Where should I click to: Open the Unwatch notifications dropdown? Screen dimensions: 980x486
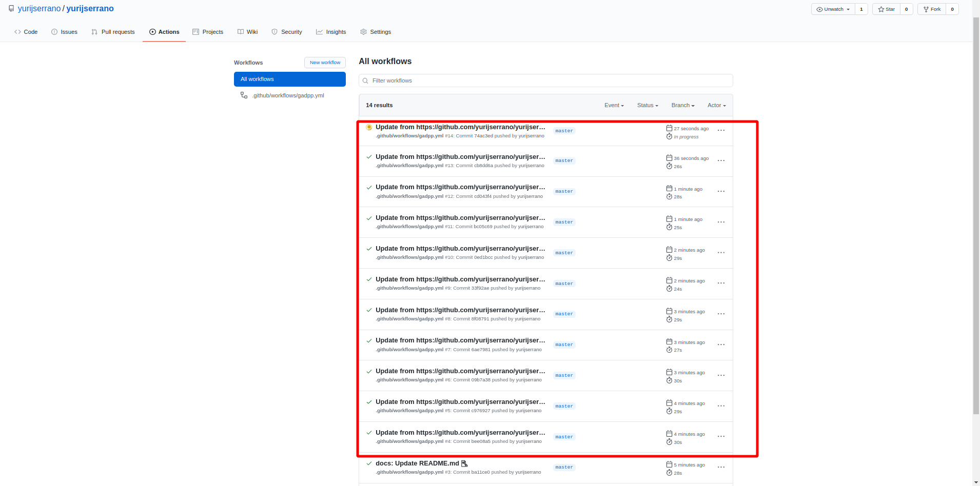[x=833, y=9]
